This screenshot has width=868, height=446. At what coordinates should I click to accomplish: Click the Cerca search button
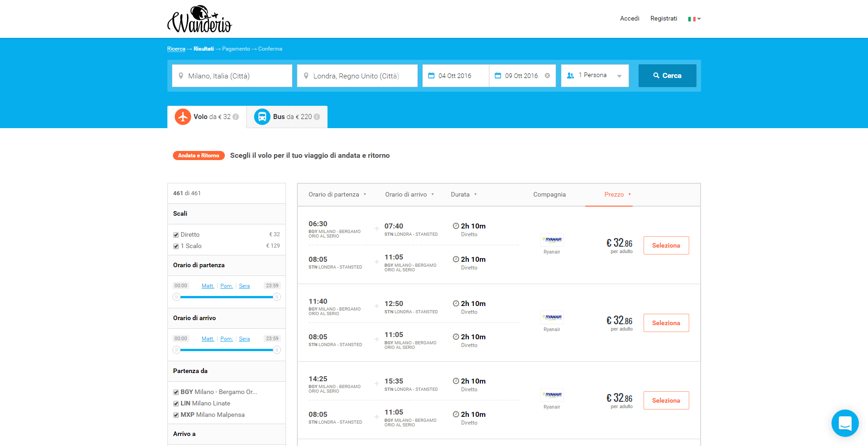point(667,76)
